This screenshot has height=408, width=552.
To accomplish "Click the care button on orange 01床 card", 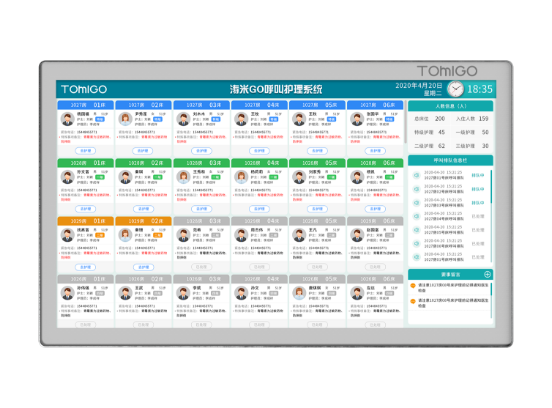I will tap(86, 267).
